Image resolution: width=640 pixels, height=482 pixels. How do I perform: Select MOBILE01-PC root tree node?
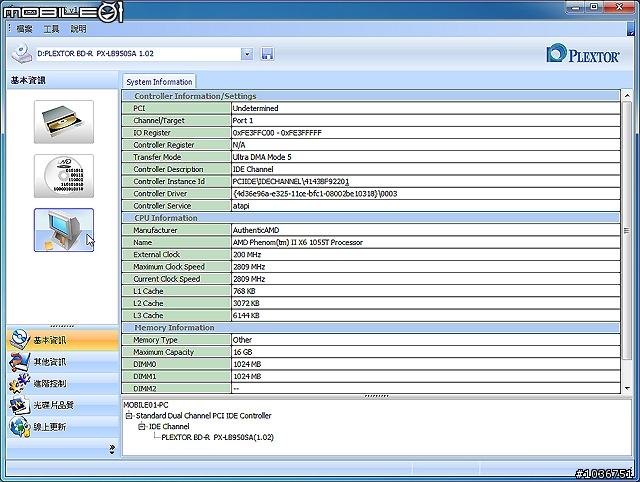pos(146,405)
